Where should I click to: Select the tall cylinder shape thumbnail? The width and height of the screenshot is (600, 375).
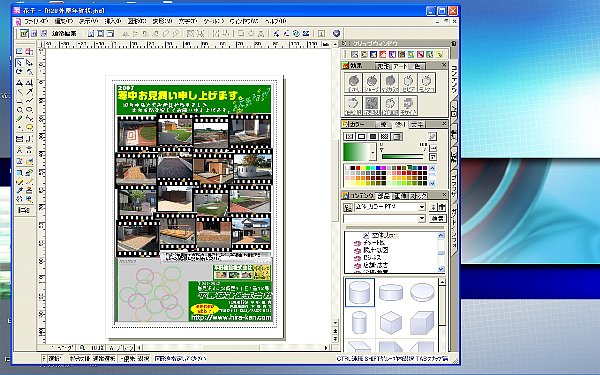[360, 323]
